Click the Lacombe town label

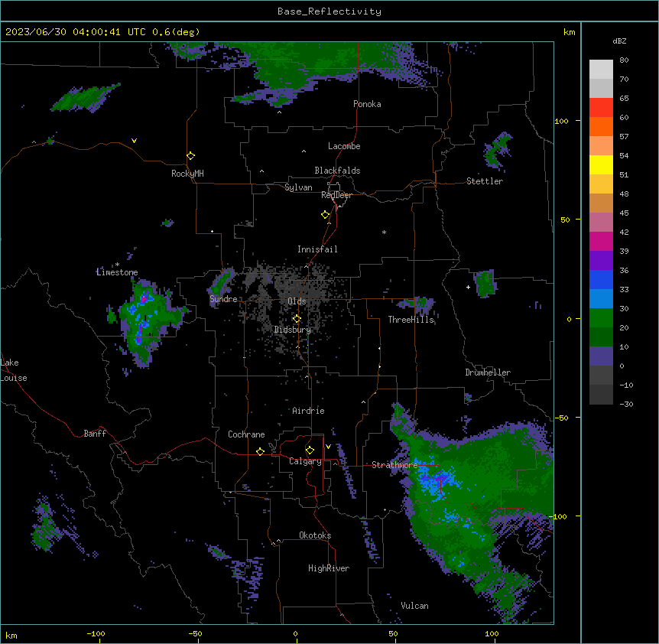344,146
